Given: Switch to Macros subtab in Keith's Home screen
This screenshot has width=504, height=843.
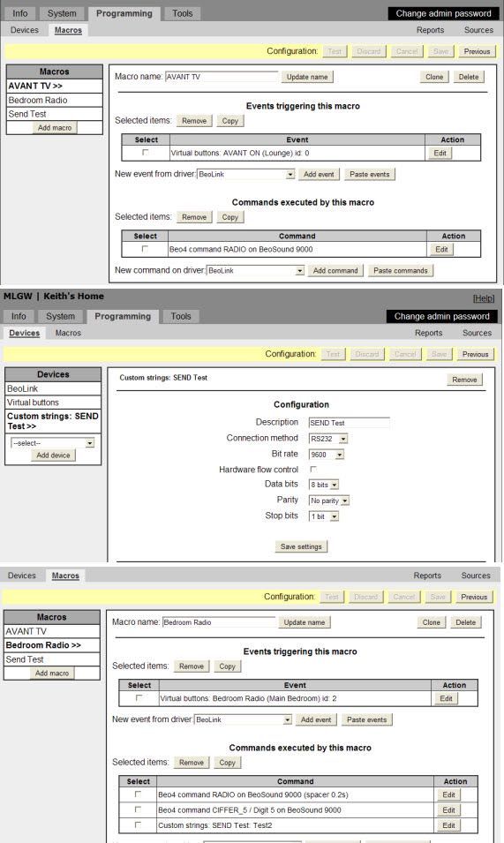Looking at the screenshot, I should pyautogui.click(x=68, y=333).
